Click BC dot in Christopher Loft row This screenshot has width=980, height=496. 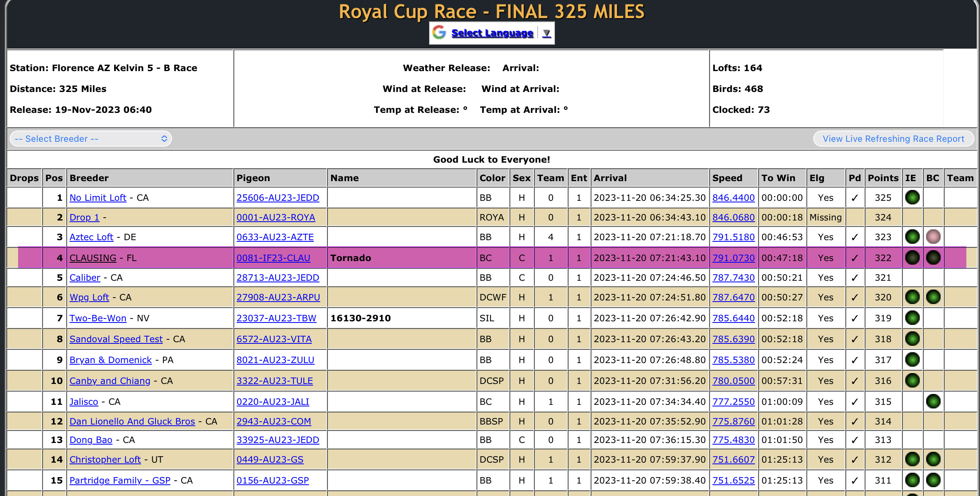point(933,459)
